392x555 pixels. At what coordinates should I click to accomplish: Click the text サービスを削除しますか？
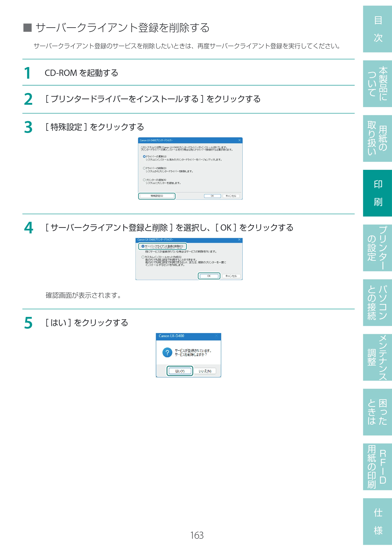pyautogui.click(x=191, y=355)
